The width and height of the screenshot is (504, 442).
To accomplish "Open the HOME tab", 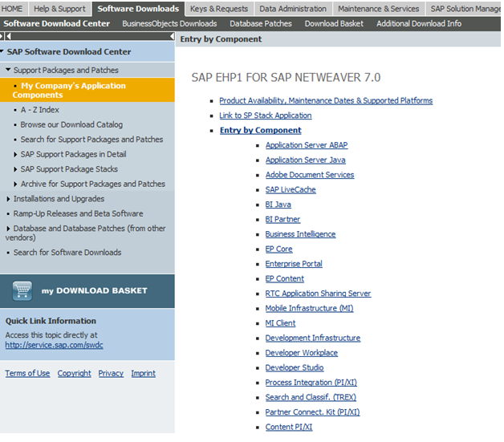I will tap(12, 9).
